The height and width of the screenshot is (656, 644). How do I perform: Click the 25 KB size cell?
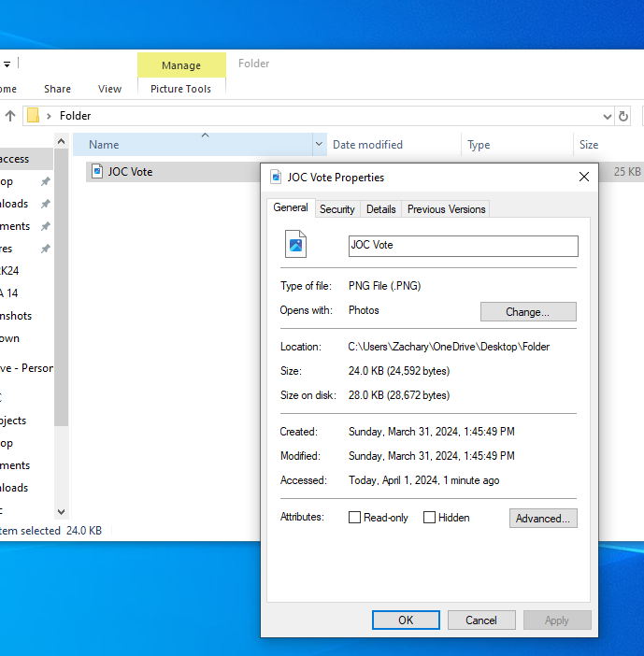627,172
